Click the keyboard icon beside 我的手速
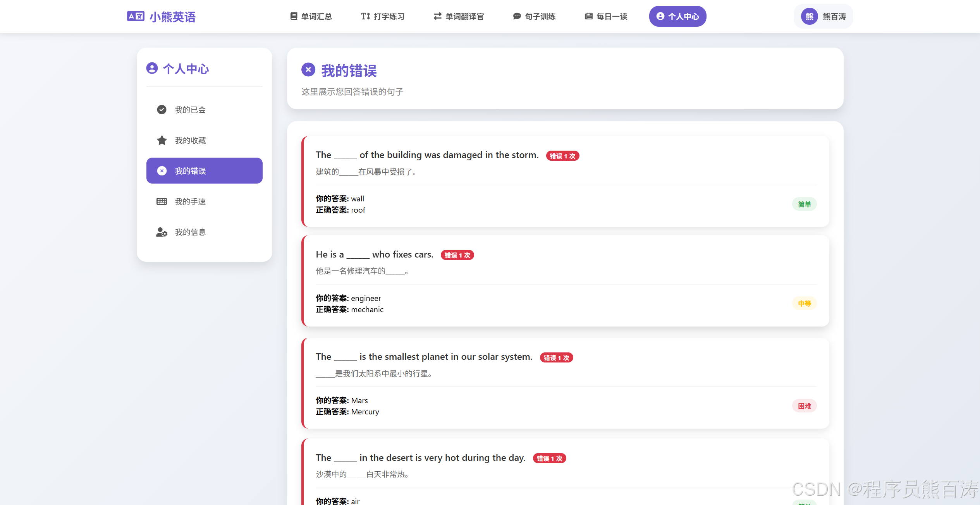 (162, 201)
